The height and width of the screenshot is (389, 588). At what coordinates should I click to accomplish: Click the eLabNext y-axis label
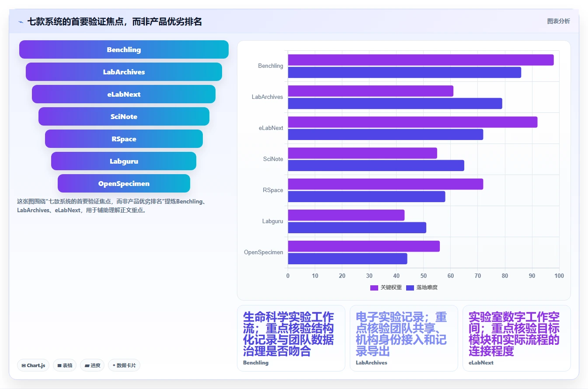[x=271, y=128]
